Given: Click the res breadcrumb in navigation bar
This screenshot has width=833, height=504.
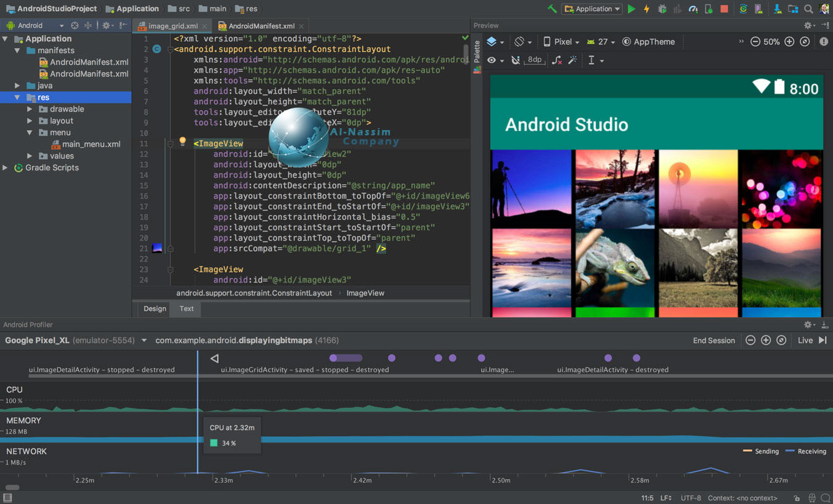Looking at the screenshot, I should 246,9.
